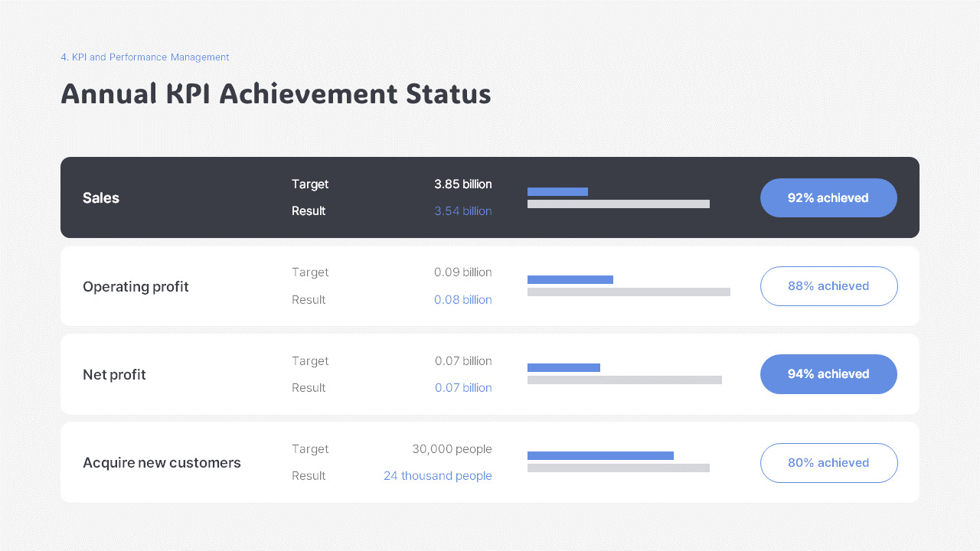Select the 0.09 billion target value
980x551 pixels.
point(463,272)
